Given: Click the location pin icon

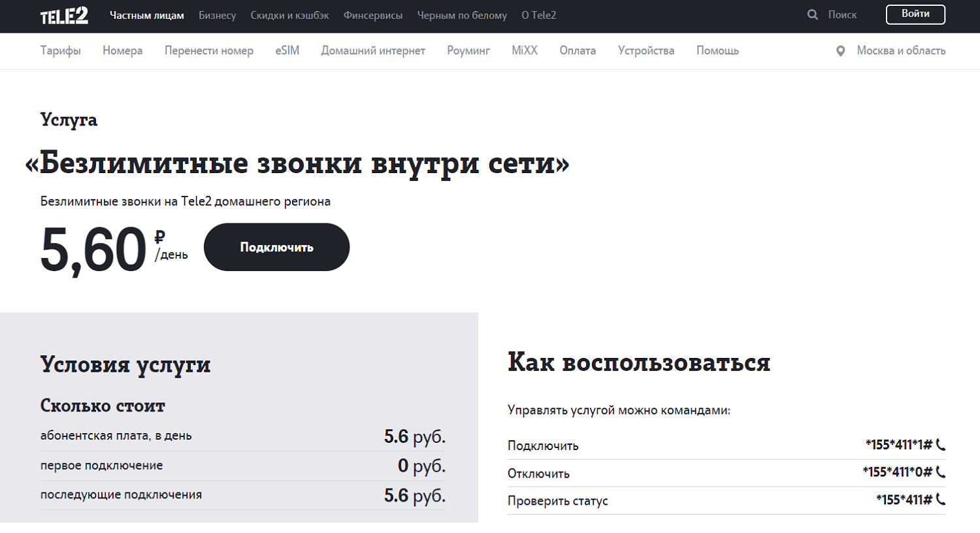Looking at the screenshot, I should pos(841,51).
